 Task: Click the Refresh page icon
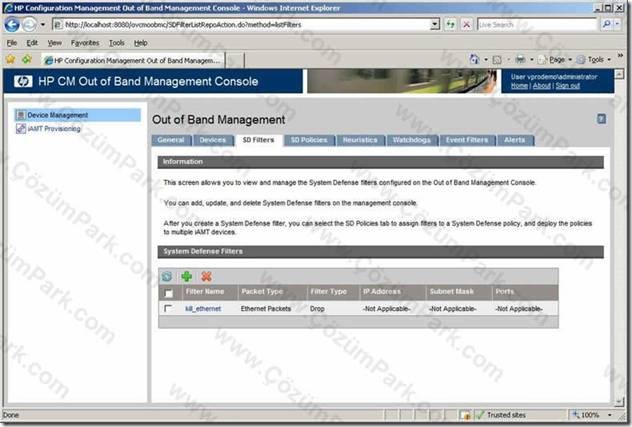pos(450,25)
